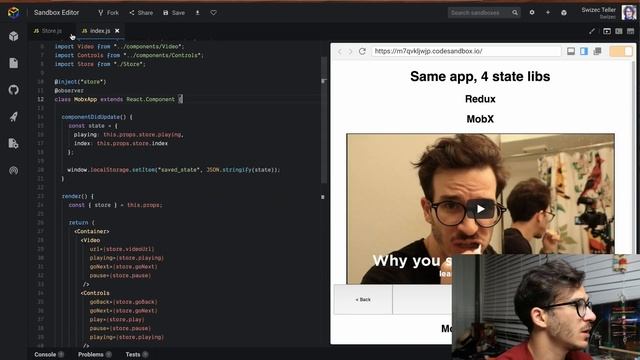Screen dimensions: 640x360
Task: Open the File Explorer sidebar icon
Action: tap(13, 63)
